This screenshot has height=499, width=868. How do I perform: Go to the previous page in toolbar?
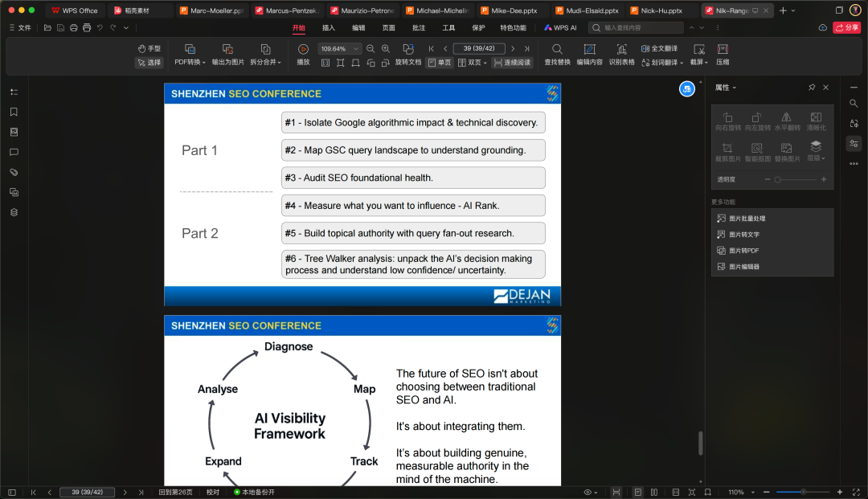point(445,49)
